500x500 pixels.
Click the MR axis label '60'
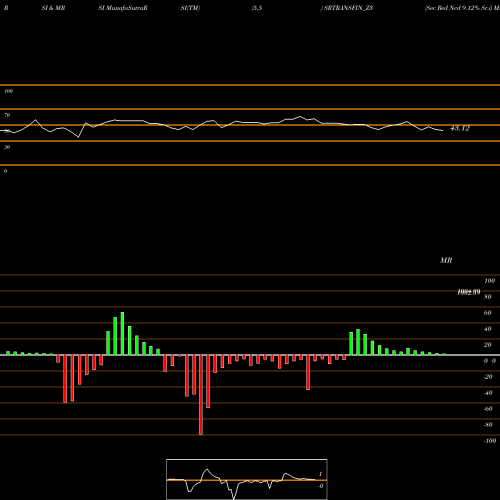pos(488,313)
